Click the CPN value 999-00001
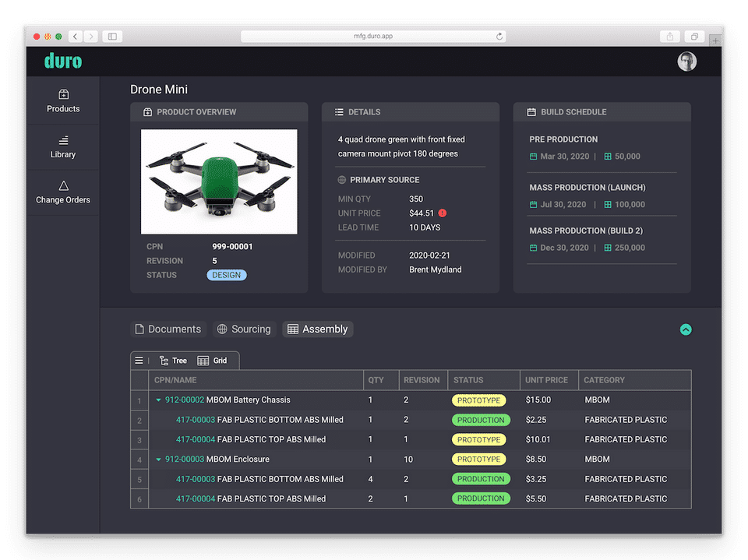The width and height of the screenshot is (748, 560). point(232,247)
